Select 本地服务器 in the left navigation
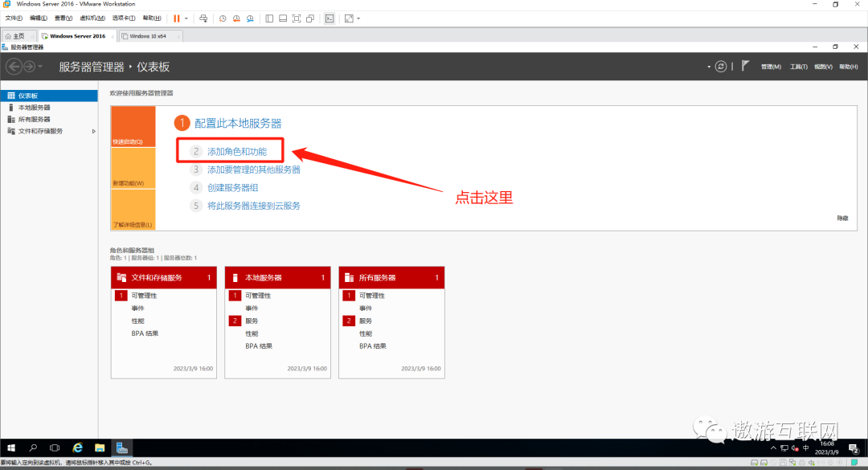 tap(49, 108)
